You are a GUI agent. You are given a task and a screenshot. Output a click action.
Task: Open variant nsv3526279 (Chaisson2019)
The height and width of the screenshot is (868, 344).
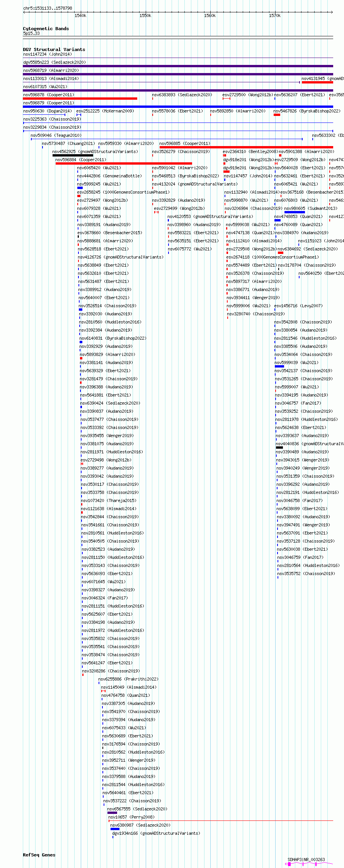click(181, 151)
